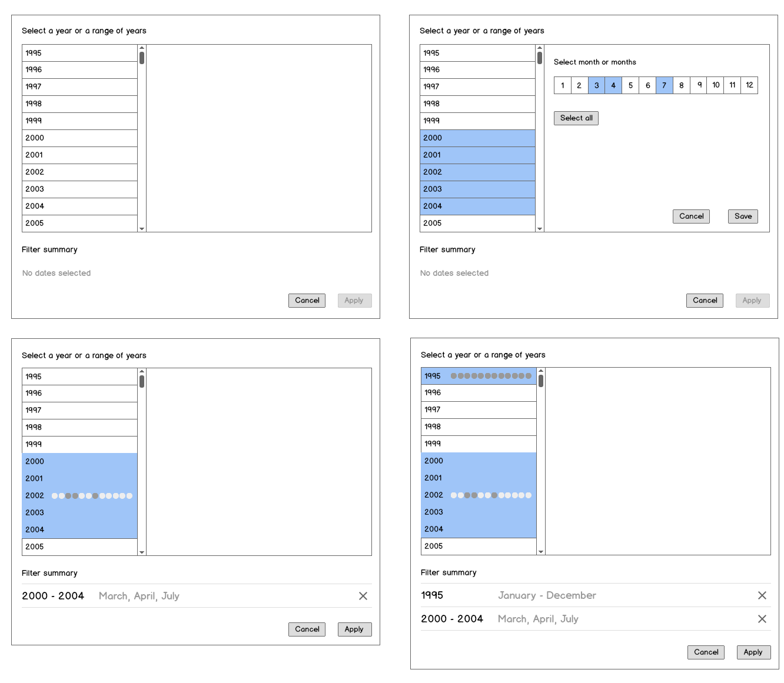784x683 pixels.
Task: Click month dots beside 2002 in bottom-left list
Action: point(92,496)
